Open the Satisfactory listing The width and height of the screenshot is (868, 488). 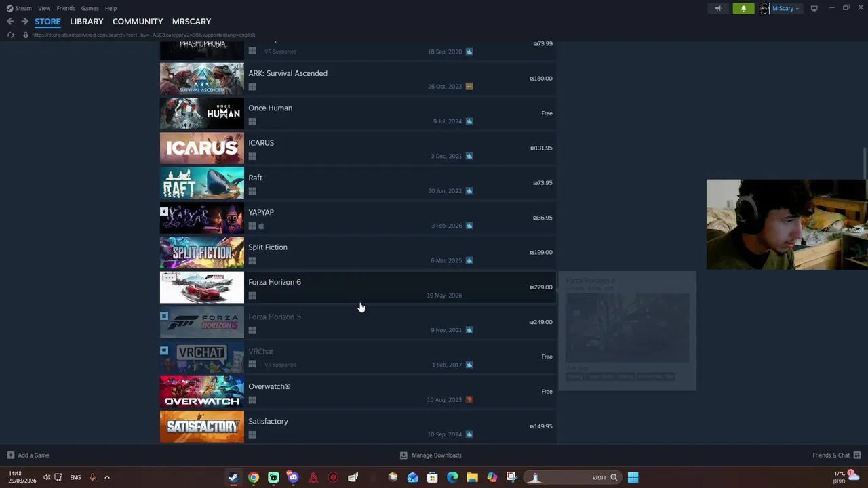pos(358,427)
